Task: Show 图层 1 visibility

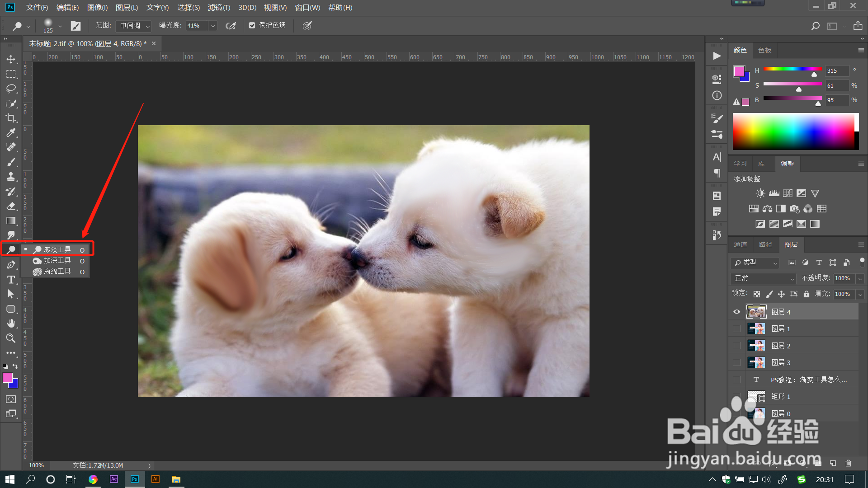Action: [736, 328]
